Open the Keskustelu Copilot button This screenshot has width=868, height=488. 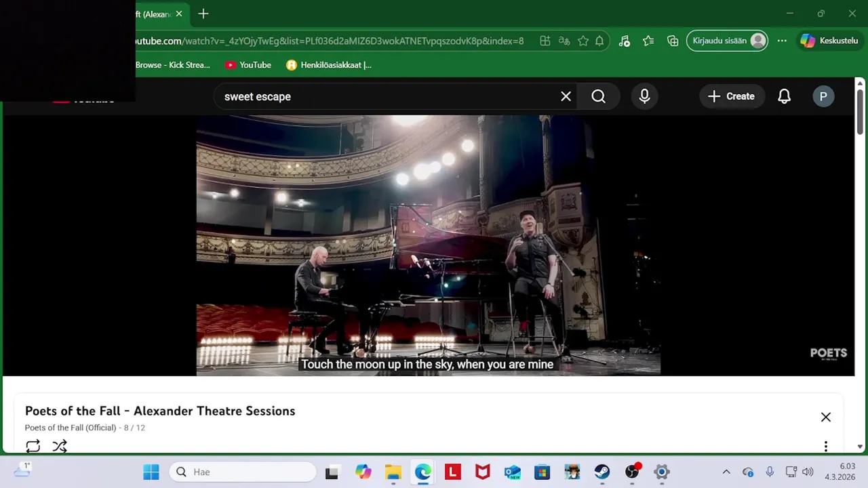pyautogui.click(x=830, y=41)
